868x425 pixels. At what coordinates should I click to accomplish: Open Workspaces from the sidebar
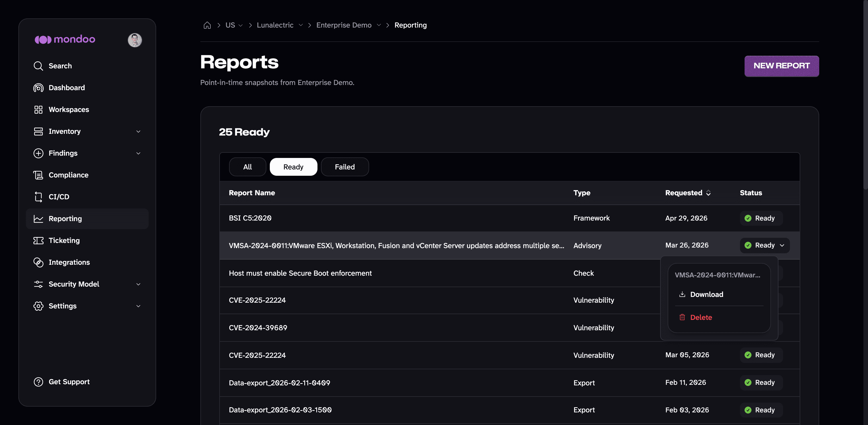pyautogui.click(x=87, y=109)
